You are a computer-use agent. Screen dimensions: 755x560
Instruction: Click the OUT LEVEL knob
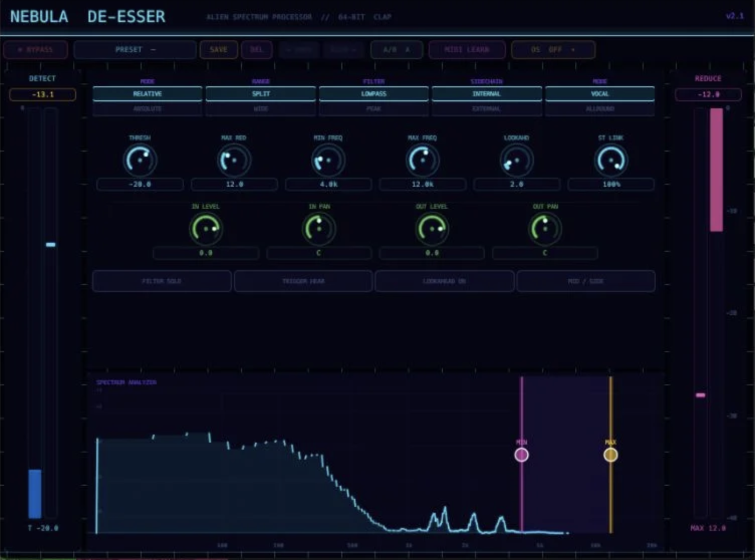coord(432,229)
